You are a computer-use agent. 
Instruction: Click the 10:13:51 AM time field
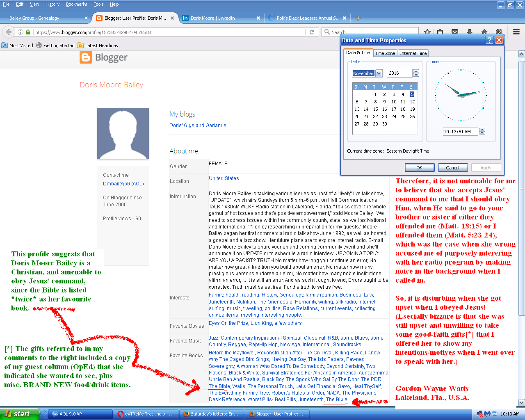[x=459, y=132]
